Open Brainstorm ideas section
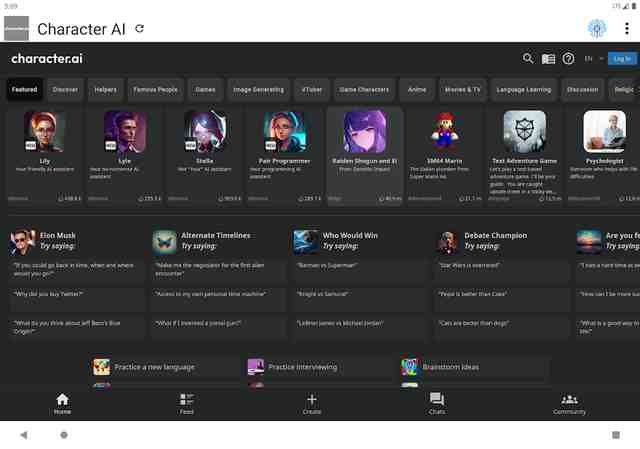640x449 pixels. tap(471, 367)
